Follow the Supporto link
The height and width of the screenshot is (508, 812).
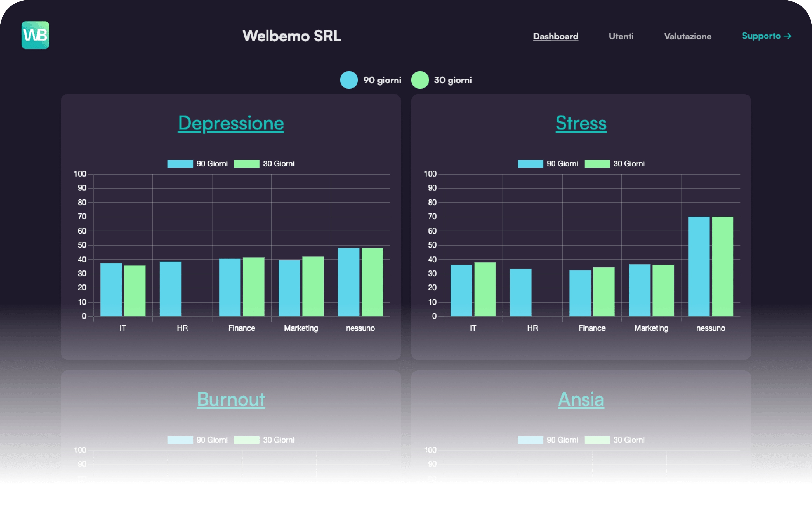click(767, 36)
